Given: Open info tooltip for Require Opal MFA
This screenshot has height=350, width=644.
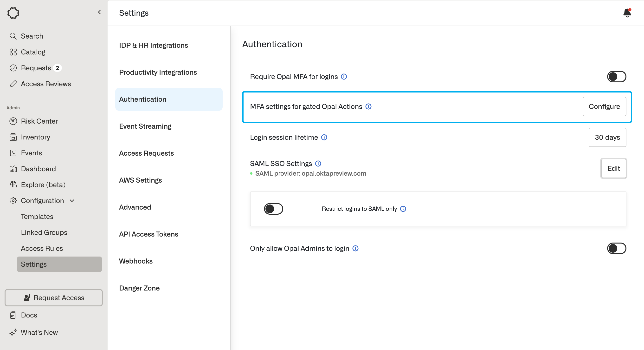Looking at the screenshot, I should [x=344, y=77].
